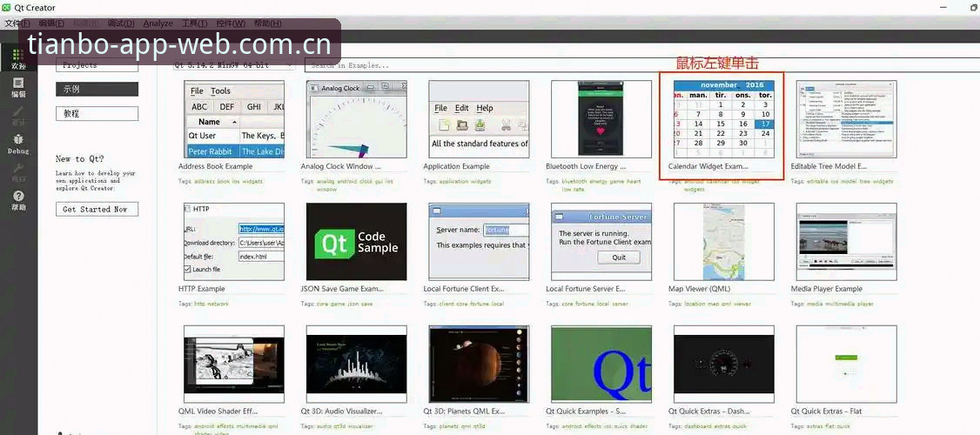The height and width of the screenshot is (435, 980).
Task: Click the "bluetooth" tag under Bluetooth Low Energy
Action: pyautogui.click(x=575, y=181)
